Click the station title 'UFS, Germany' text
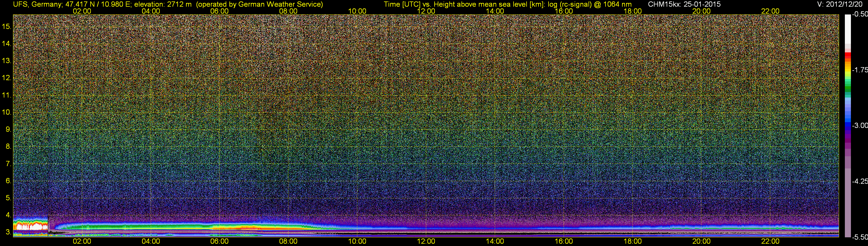 (37, 4)
